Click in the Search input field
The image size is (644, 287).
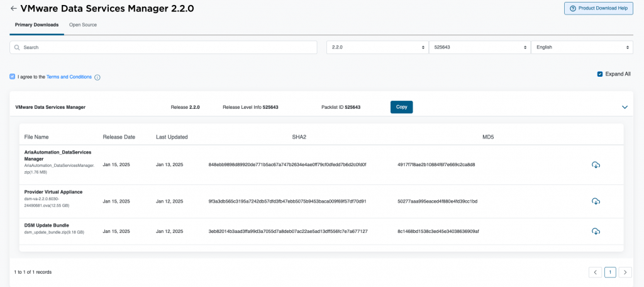[x=164, y=47]
